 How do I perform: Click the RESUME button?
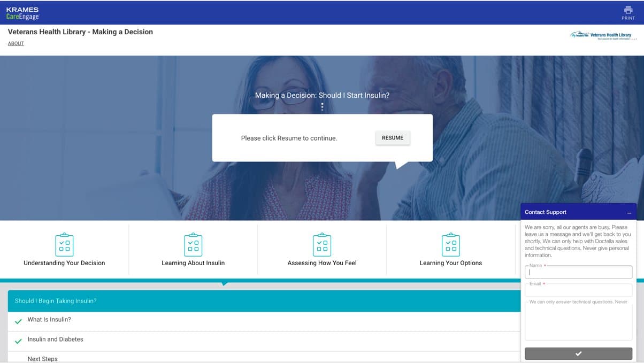(393, 138)
